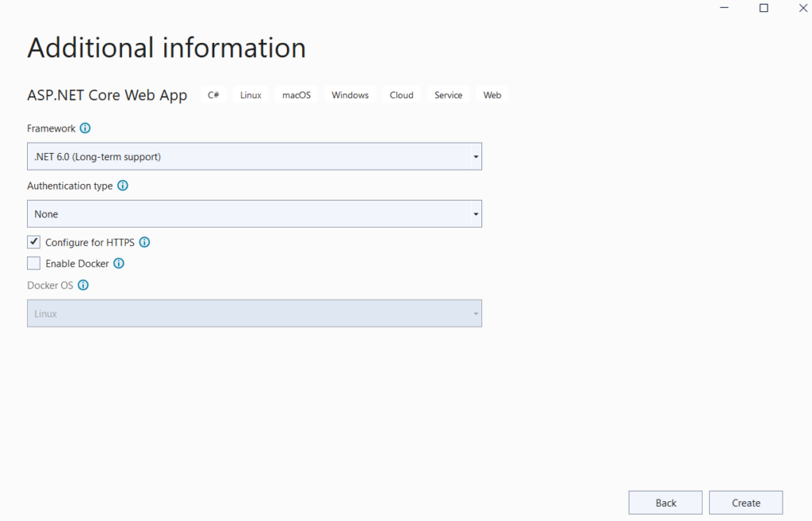Click the Cloud tag
Screen dimensions: 812x521
[x=401, y=95]
